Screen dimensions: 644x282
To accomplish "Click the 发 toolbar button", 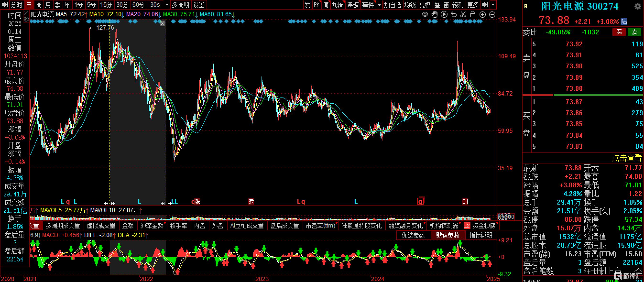I will pos(307,5).
